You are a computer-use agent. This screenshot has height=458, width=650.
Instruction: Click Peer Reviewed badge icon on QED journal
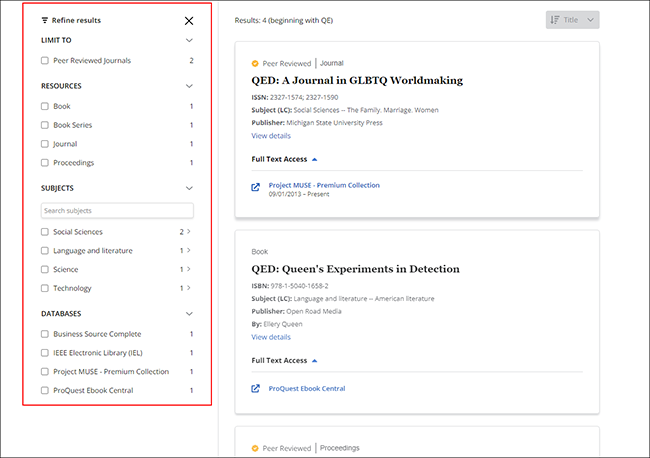click(255, 63)
